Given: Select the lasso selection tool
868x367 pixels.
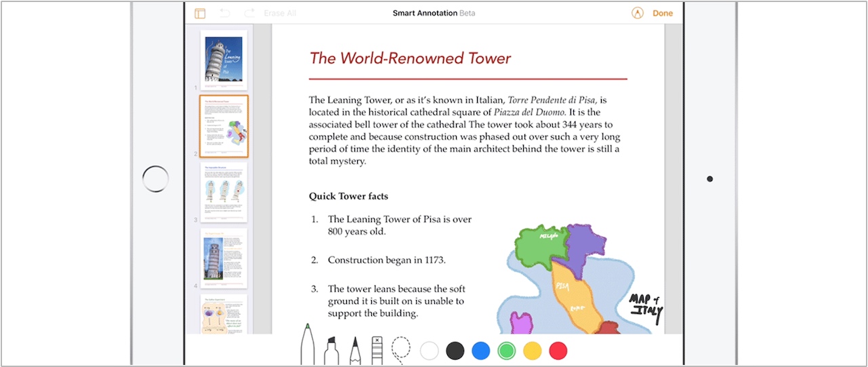Looking at the screenshot, I should (x=401, y=349).
